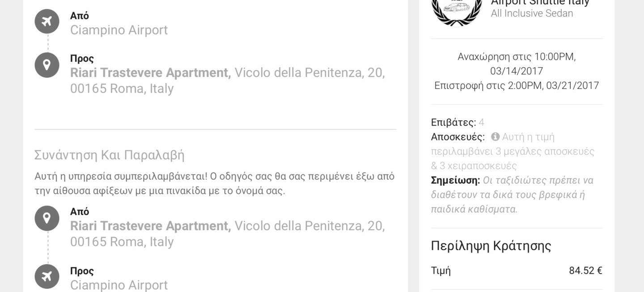Click the return Riari Trastevere Apartment pickup address

228,234
